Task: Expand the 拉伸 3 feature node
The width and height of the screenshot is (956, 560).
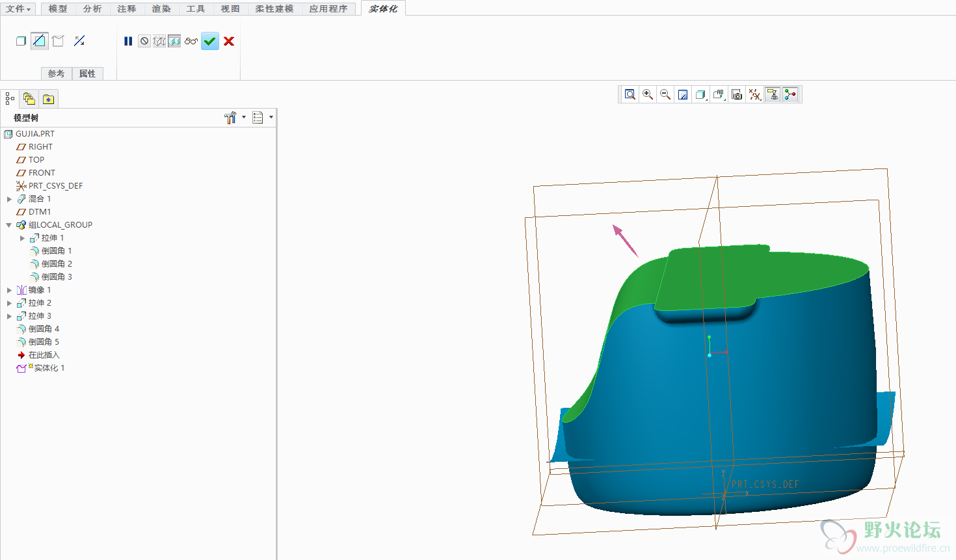Action: point(9,316)
